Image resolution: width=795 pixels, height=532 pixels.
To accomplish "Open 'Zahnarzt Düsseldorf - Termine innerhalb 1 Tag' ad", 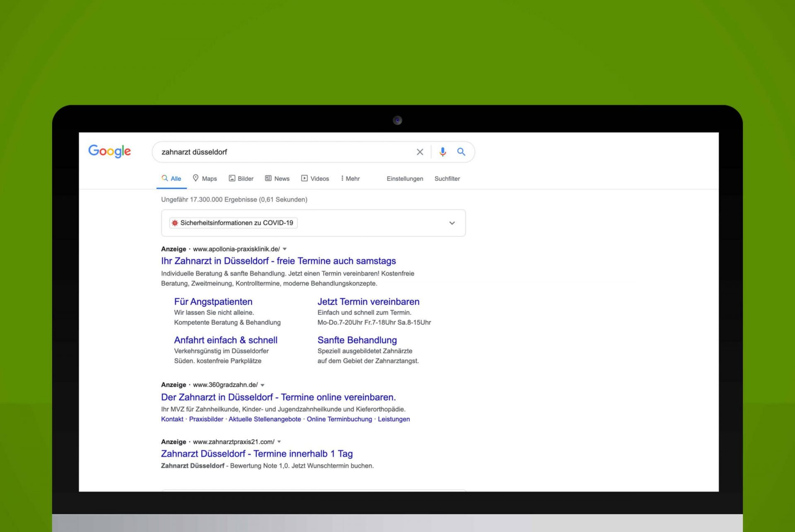I will click(x=257, y=454).
